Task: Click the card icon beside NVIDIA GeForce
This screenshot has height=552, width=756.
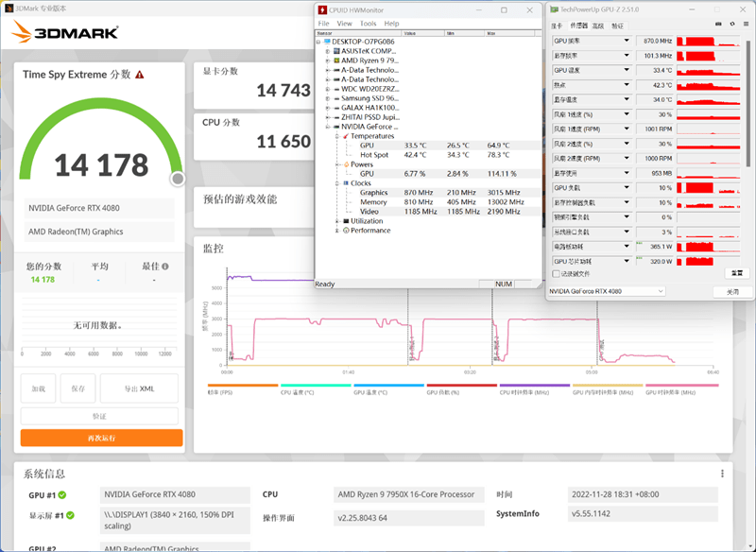Action: [336, 127]
